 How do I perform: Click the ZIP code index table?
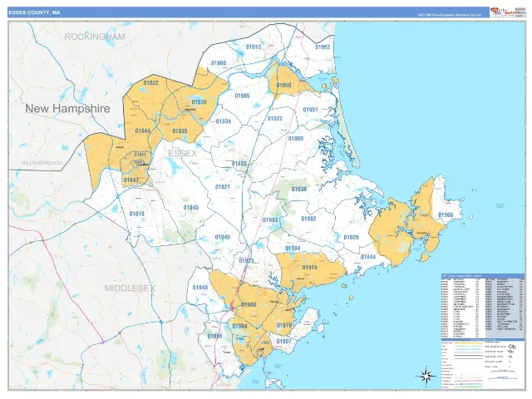pyautogui.click(x=482, y=305)
